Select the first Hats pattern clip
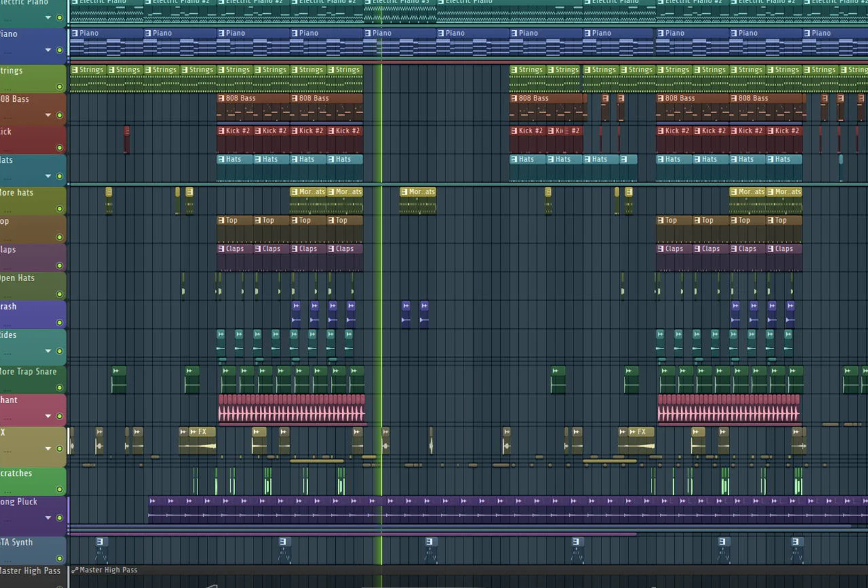 coord(235,160)
